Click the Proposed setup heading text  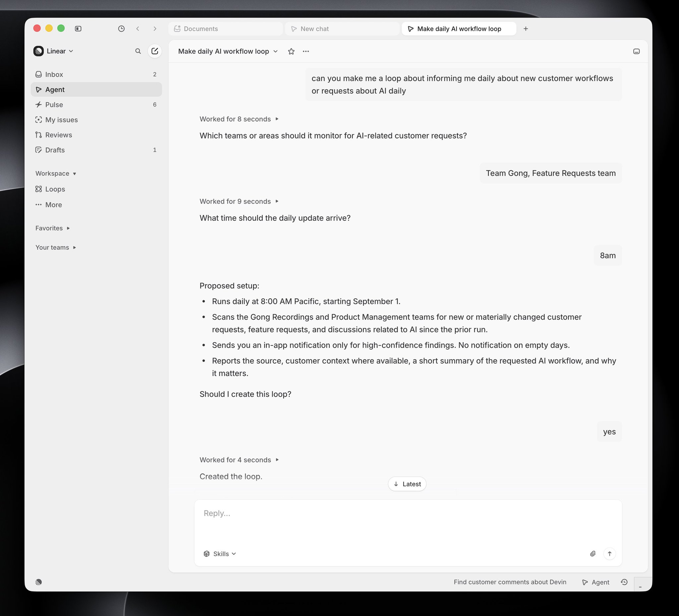229,285
